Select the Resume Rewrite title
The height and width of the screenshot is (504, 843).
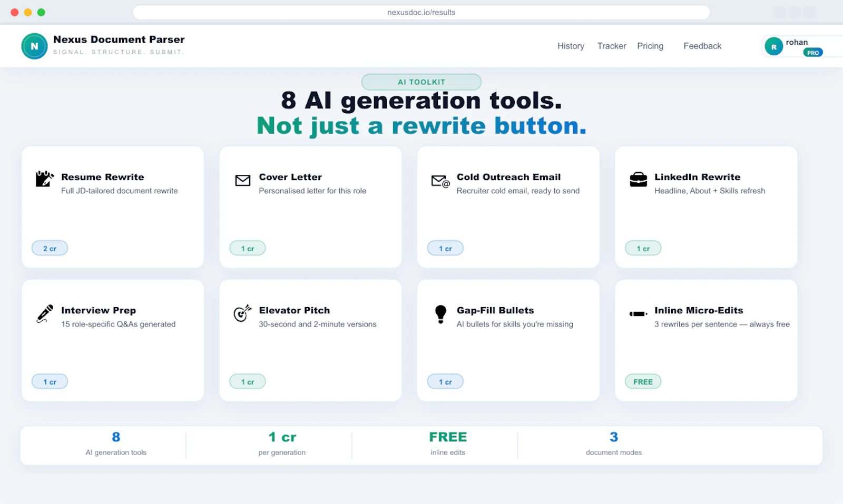tap(103, 177)
